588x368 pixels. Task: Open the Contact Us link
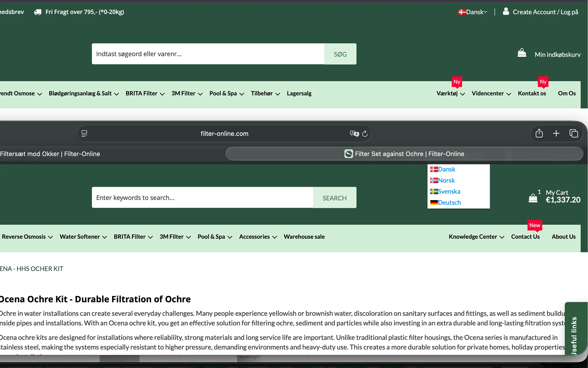click(x=525, y=237)
